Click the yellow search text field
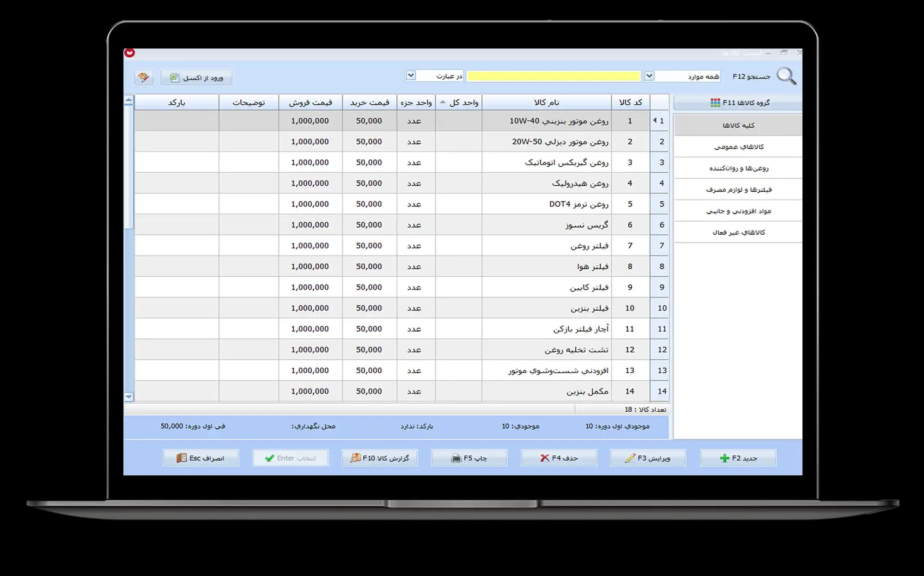924x576 pixels. coord(553,76)
